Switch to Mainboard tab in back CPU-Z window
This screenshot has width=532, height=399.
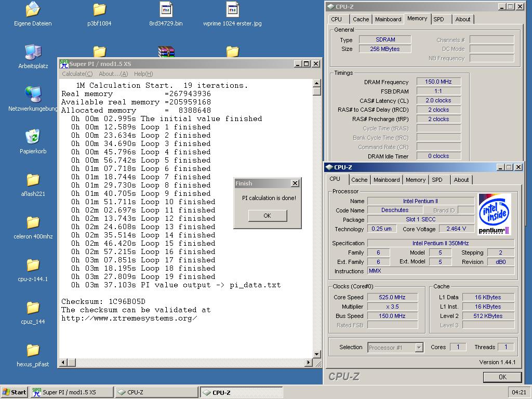click(x=388, y=19)
